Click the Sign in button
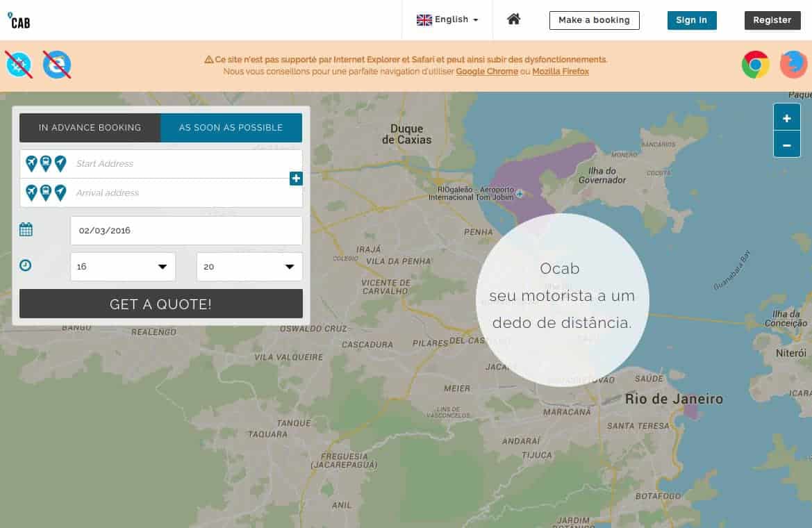812x528 pixels. coord(691,20)
